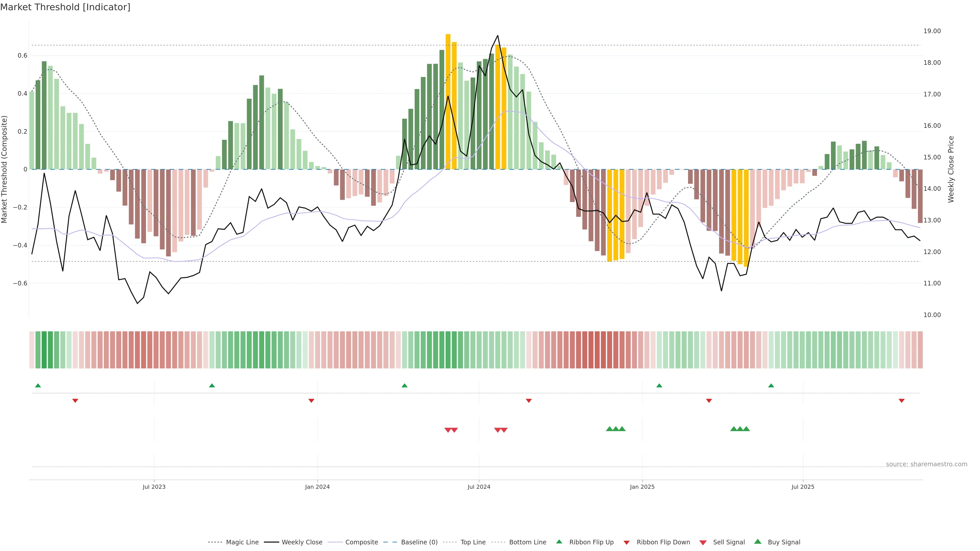Image resolution: width=980 pixels, height=551 pixels.
Task: Toggle the Composite legend entry
Action: tap(361, 542)
